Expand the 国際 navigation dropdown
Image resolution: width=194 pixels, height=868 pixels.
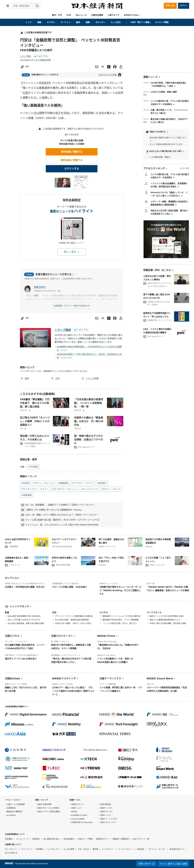tap(89, 22)
